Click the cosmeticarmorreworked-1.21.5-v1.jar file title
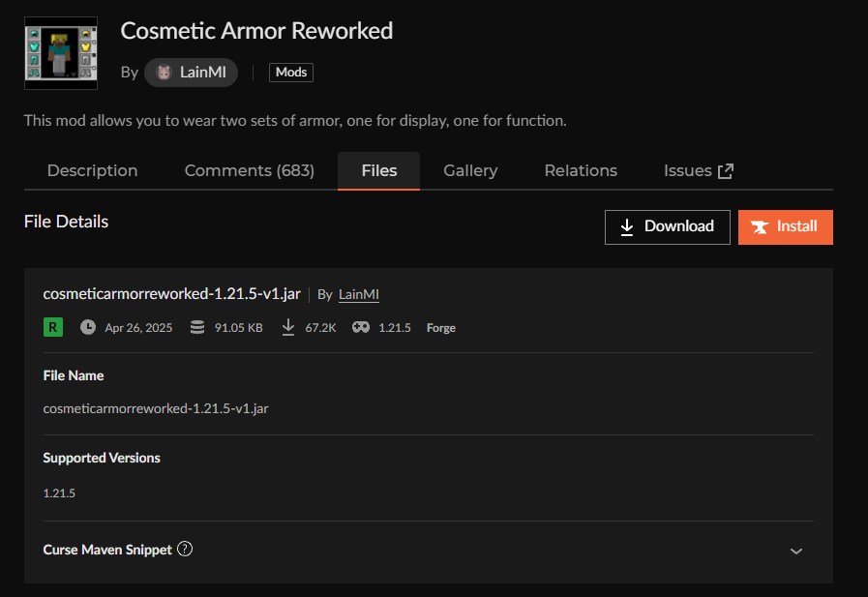This screenshot has height=597, width=868. tap(170, 293)
